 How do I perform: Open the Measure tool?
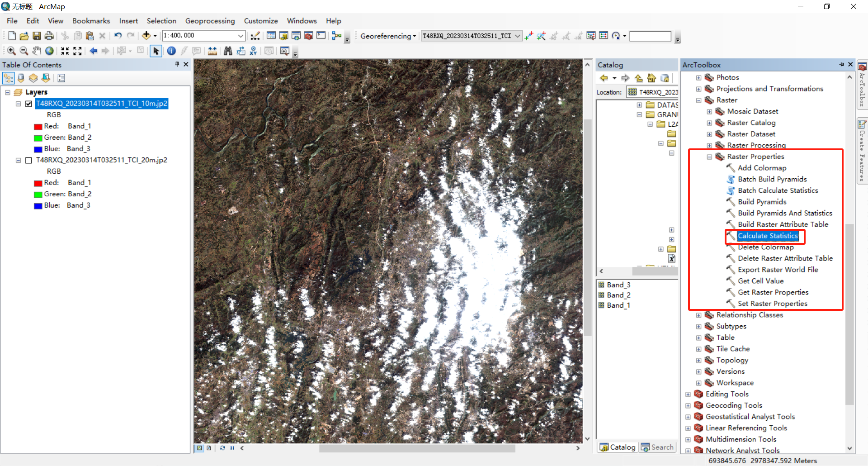[212, 51]
